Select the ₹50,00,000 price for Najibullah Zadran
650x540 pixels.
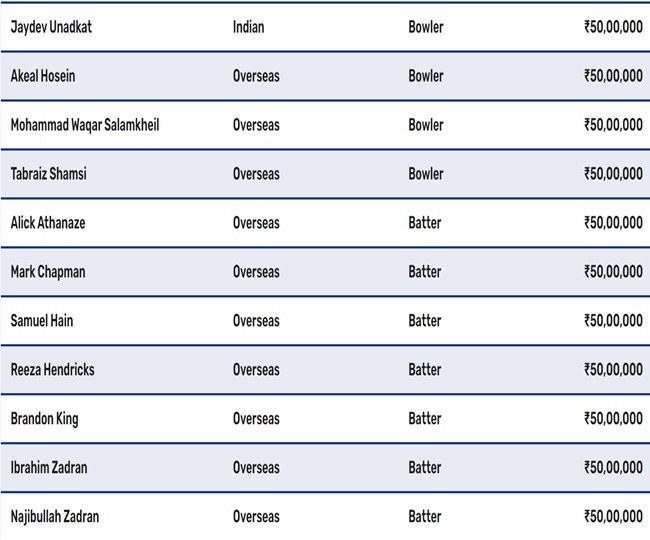click(x=613, y=517)
